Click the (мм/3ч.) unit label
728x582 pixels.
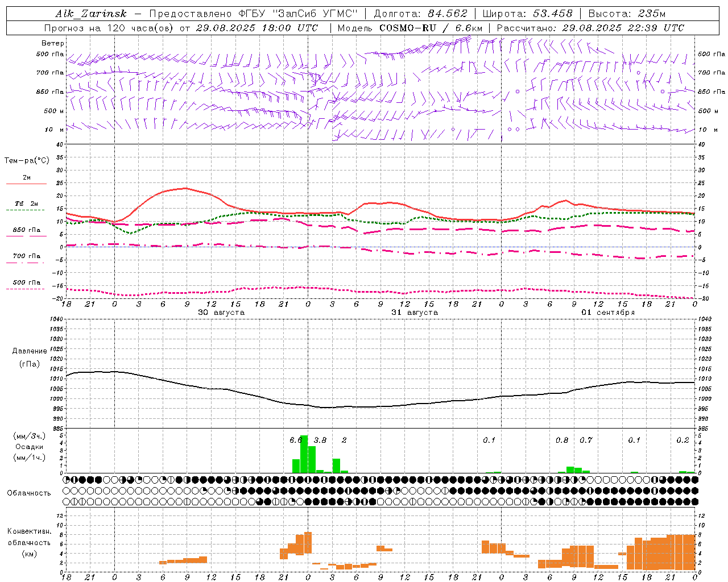(x=30, y=436)
